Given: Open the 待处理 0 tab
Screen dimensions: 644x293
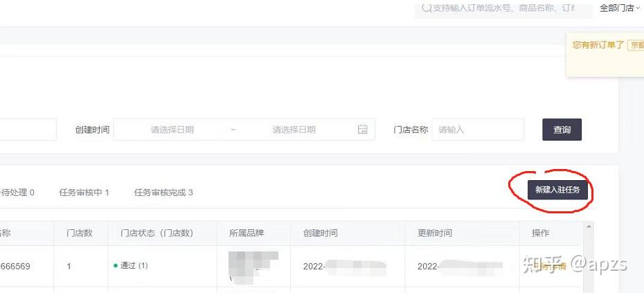Looking at the screenshot, I should [x=17, y=193].
